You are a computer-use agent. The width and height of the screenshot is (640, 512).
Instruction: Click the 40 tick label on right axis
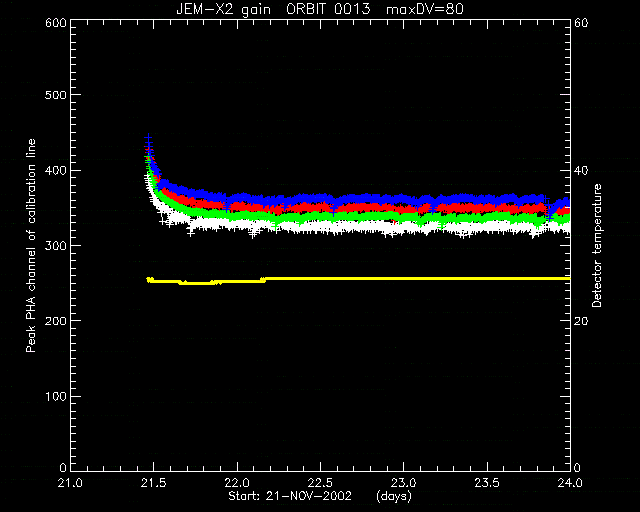coord(581,170)
